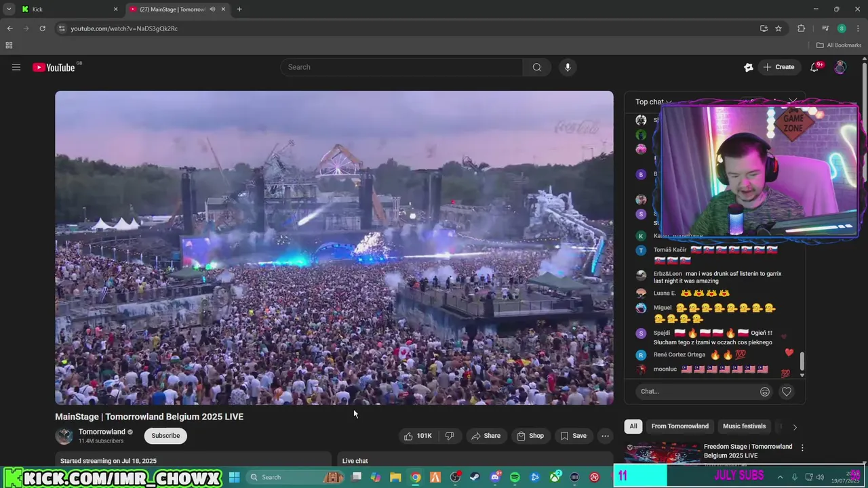Open a new browser tab

pyautogui.click(x=239, y=9)
